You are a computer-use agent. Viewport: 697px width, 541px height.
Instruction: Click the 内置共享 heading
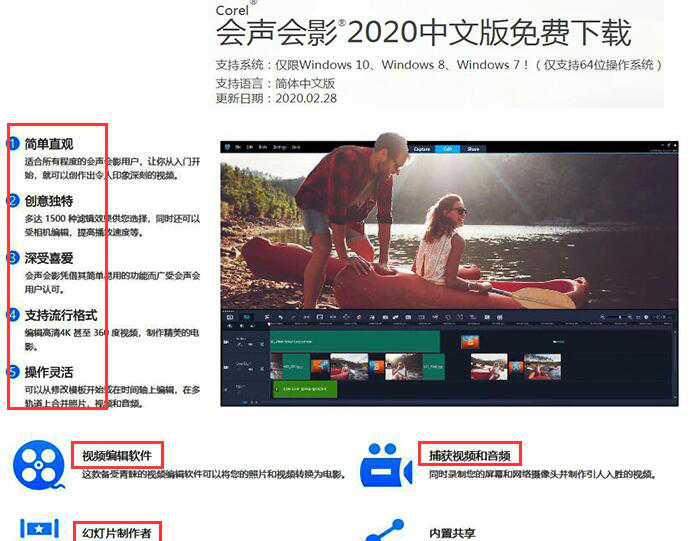(x=452, y=533)
